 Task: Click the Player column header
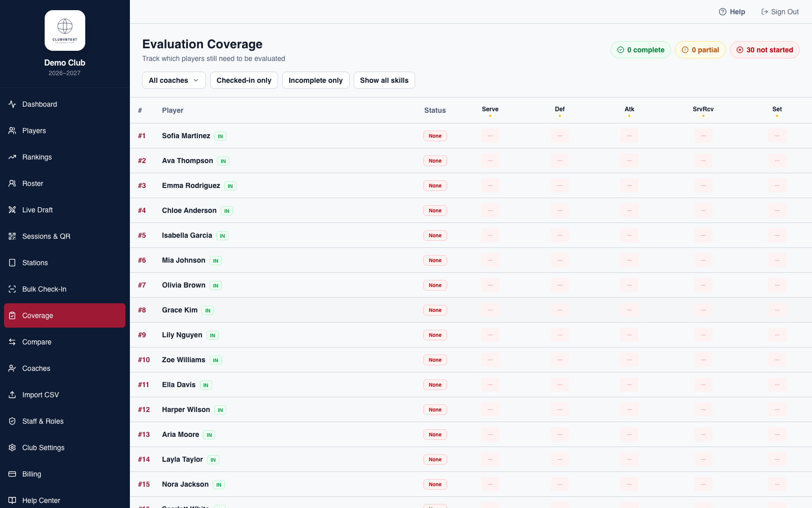[x=173, y=110]
